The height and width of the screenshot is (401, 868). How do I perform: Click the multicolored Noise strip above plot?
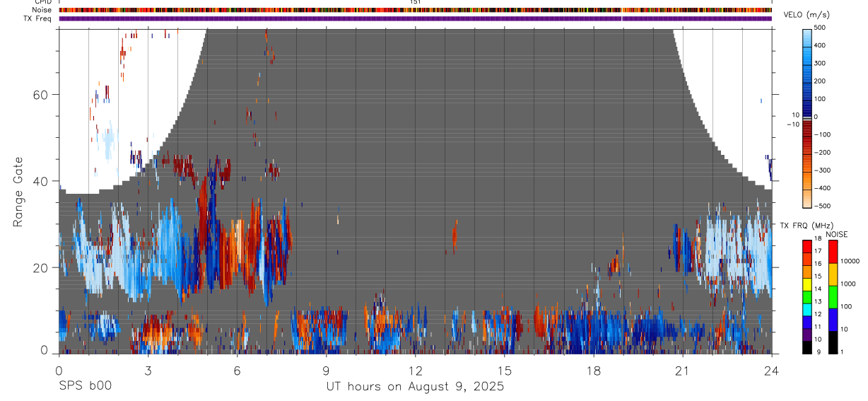point(416,10)
